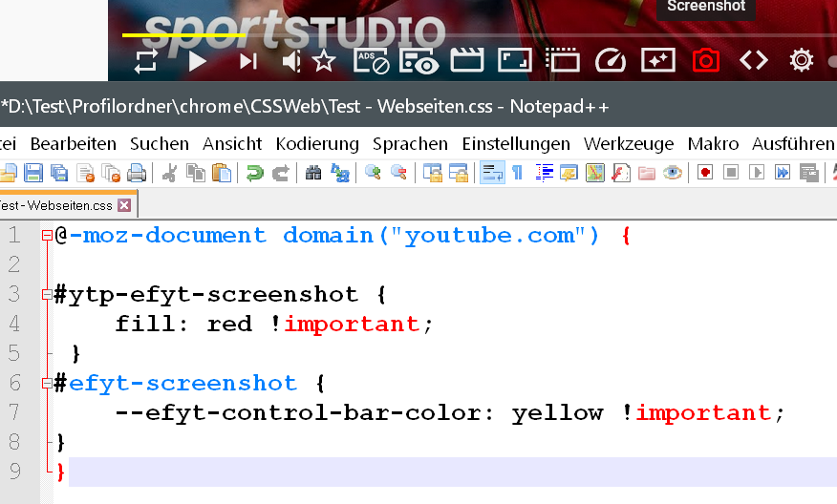The image size is (837, 504).
Task: Open the Makro menu
Action: [x=713, y=144]
